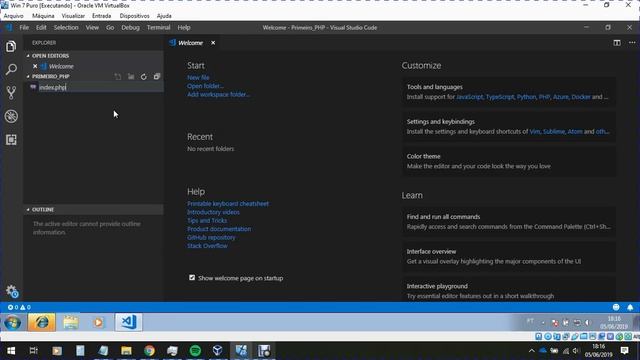640x360 pixels.
Task: Click the PHP language support link
Action: pyautogui.click(x=544, y=97)
